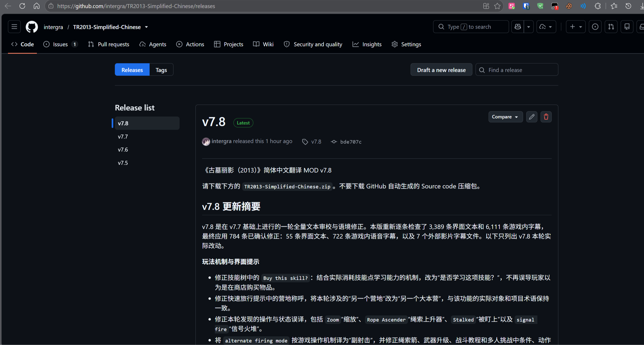Focus the Type / to search box
Image resolution: width=644 pixels, height=345 pixels.
(471, 27)
